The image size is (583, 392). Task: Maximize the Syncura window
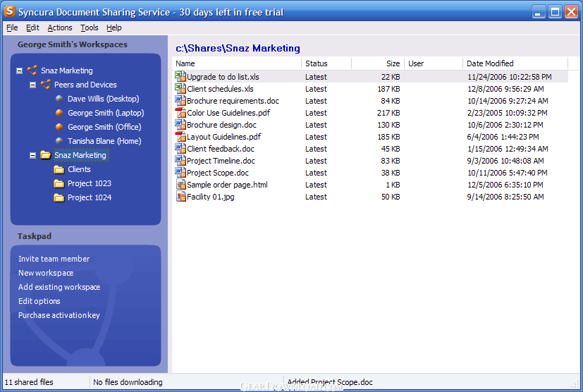pyautogui.click(x=555, y=12)
